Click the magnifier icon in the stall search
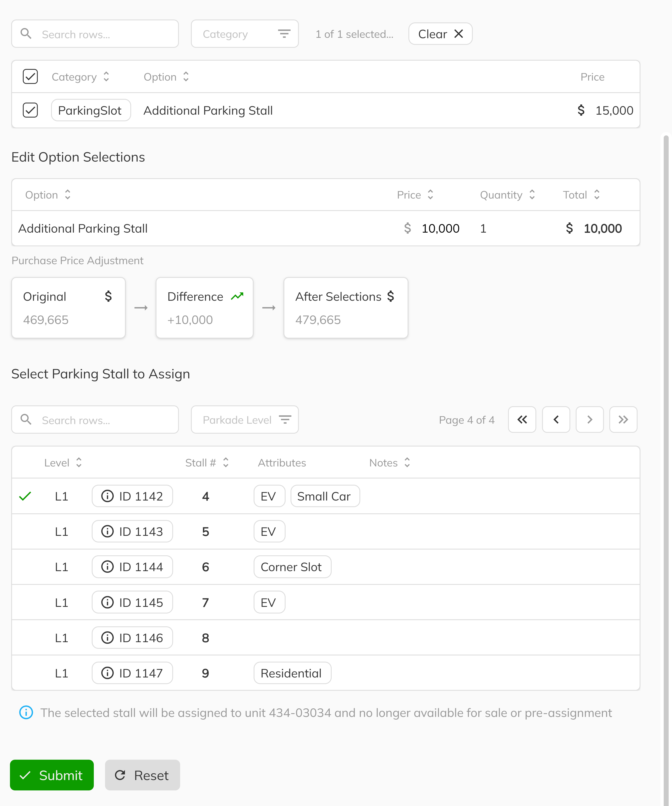 click(x=26, y=420)
